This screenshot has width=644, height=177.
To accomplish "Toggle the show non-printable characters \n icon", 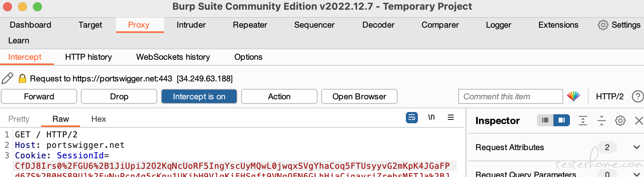I will coord(431,117).
